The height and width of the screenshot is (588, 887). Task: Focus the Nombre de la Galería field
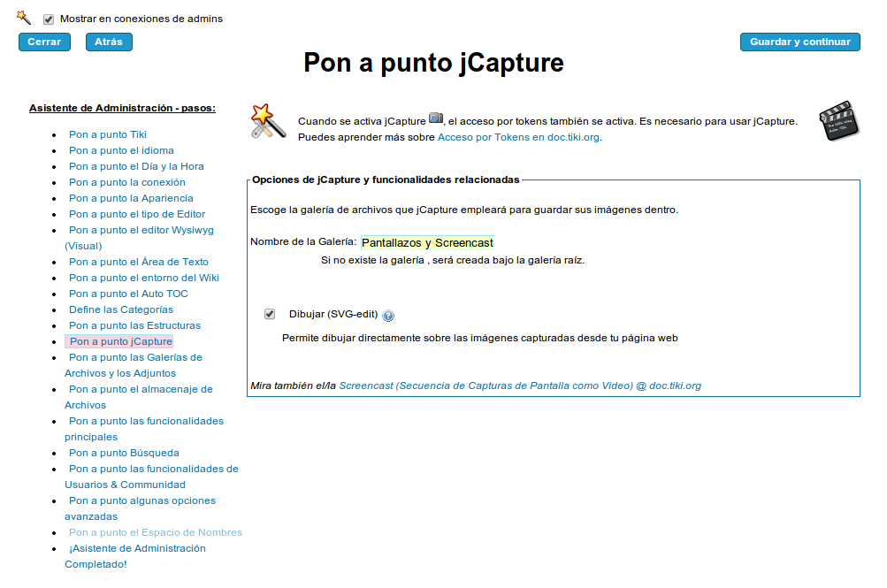coord(427,242)
